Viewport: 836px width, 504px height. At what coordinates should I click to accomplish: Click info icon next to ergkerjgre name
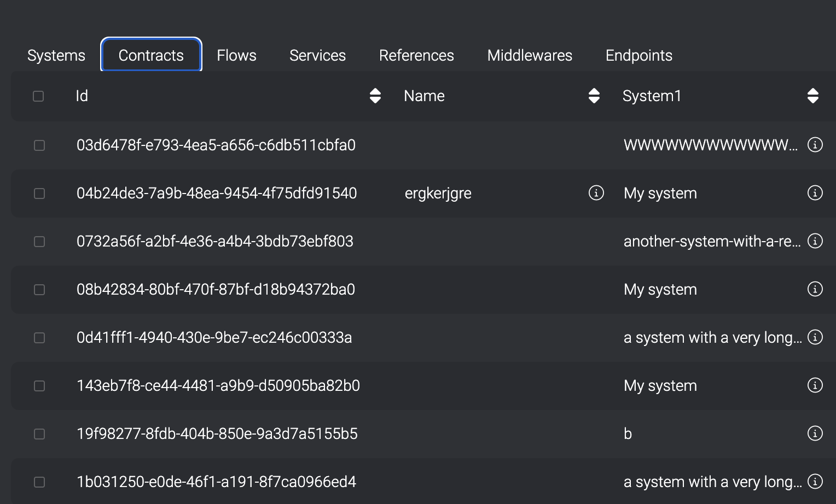coord(596,193)
